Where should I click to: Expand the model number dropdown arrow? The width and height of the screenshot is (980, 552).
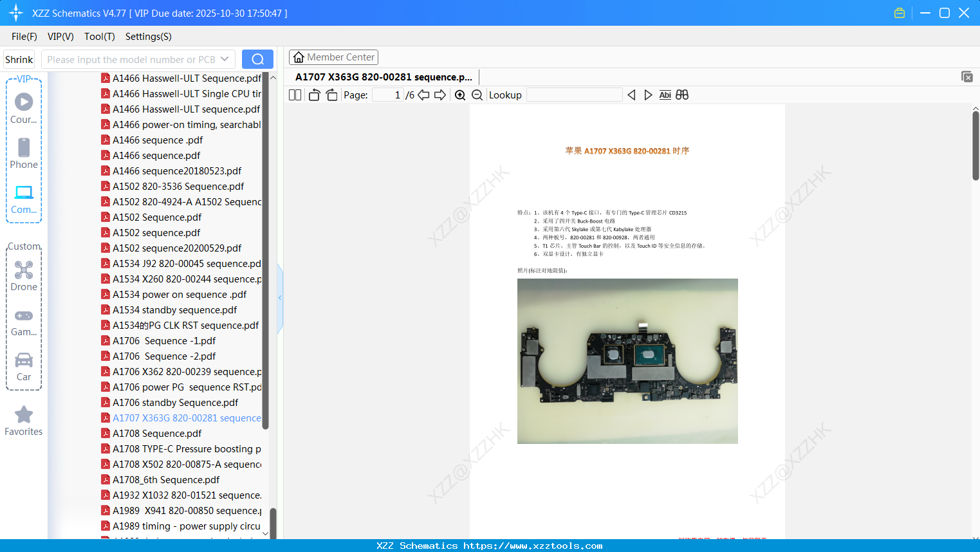225,59
